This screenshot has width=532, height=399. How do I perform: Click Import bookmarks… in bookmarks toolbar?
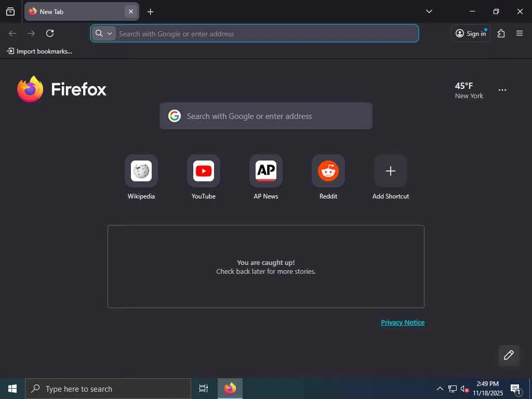click(x=39, y=51)
